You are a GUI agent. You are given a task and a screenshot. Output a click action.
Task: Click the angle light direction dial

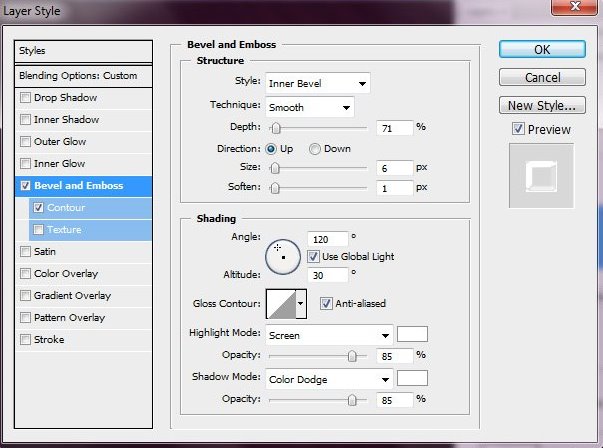point(284,257)
